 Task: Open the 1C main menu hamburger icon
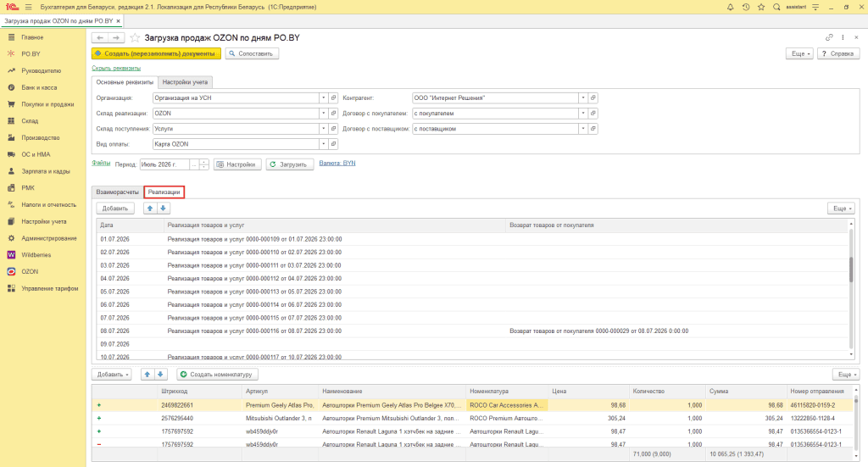(x=28, y=7)
